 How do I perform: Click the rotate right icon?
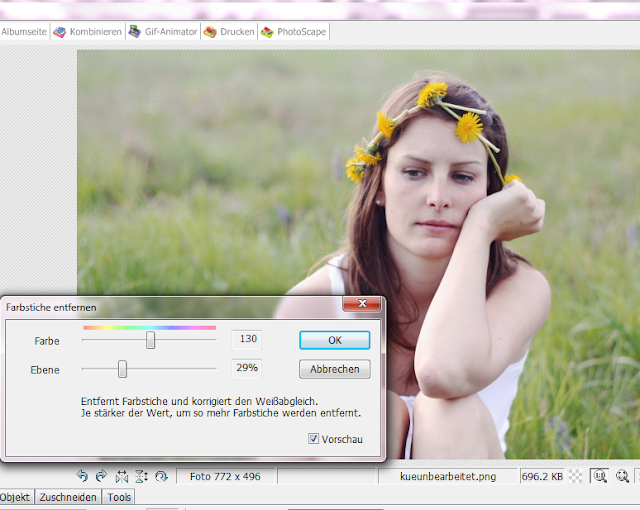pos(101,477)
